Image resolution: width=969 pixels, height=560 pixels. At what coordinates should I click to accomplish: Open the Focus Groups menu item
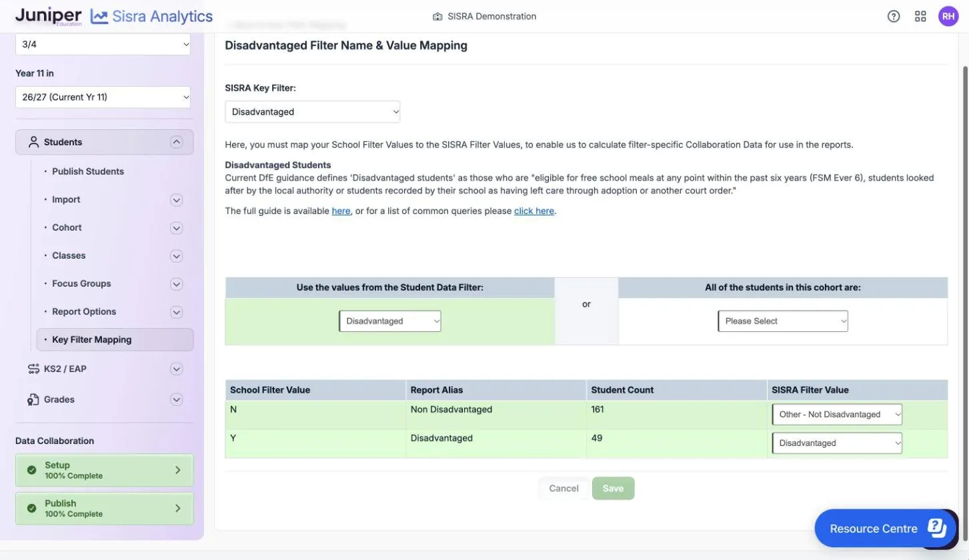[x=81, y=283]
